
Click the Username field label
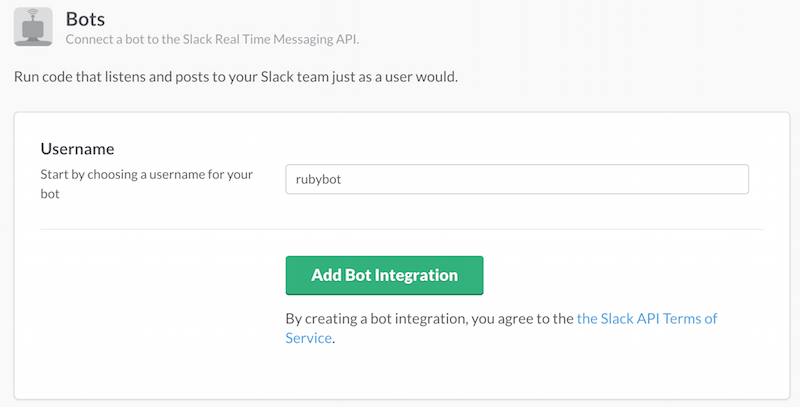click(78, 149)
